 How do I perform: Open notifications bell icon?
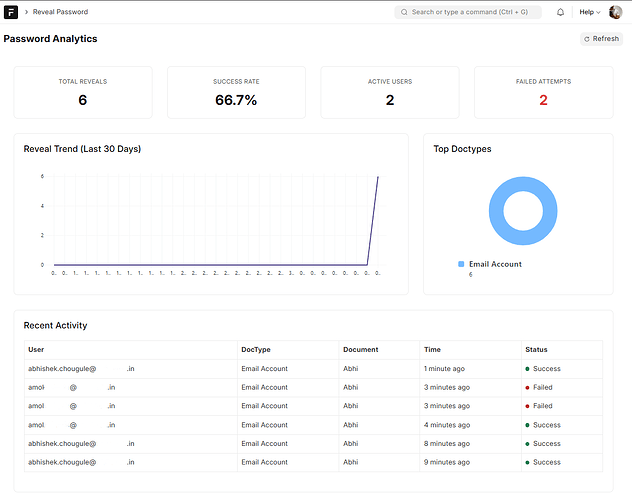(x=560, y=12)
